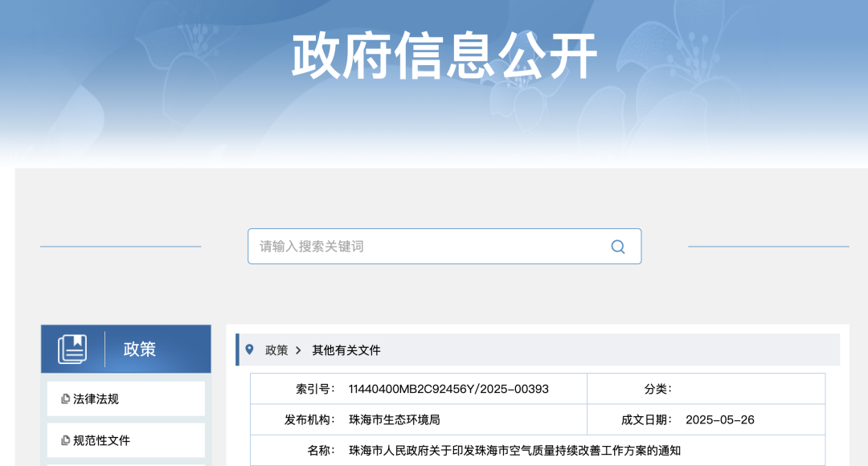The width and height of the screenshot is (868, 466).
Task: Click publisher 珠海市生态环境局
Action: tap(394, 419)
